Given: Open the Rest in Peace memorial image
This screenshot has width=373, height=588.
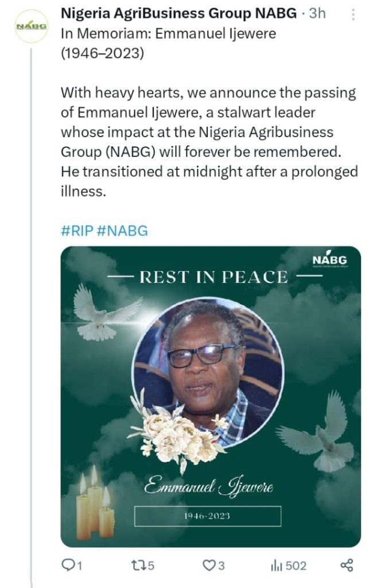Looking at the screenshot, I should coord(211,396).
